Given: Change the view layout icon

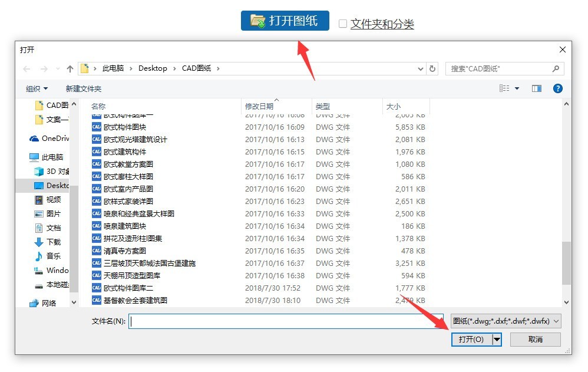Looking at the screenshot, I should pyautogui.click(x=504, y=88).
